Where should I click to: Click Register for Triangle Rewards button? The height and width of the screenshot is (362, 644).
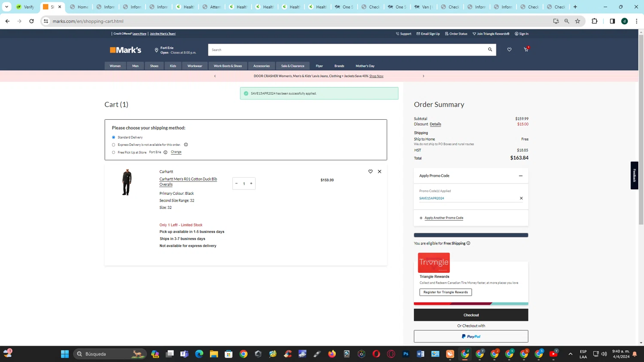click(x=446, y=292)
